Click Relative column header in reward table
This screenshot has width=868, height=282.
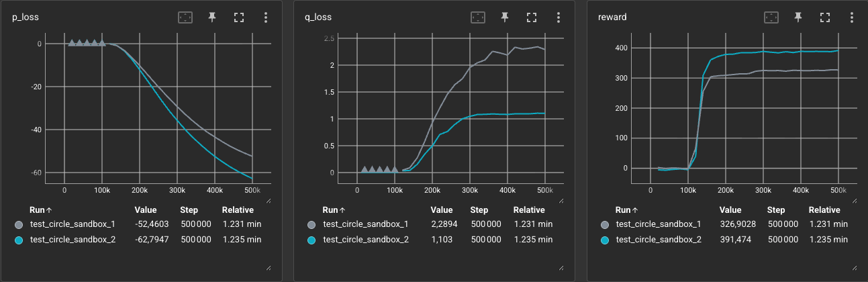click(824, 209)
